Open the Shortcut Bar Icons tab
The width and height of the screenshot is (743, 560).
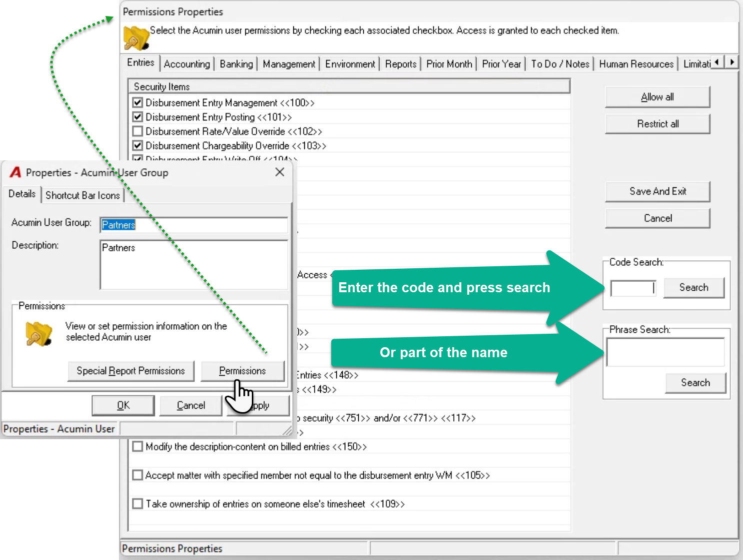point(83,195)
